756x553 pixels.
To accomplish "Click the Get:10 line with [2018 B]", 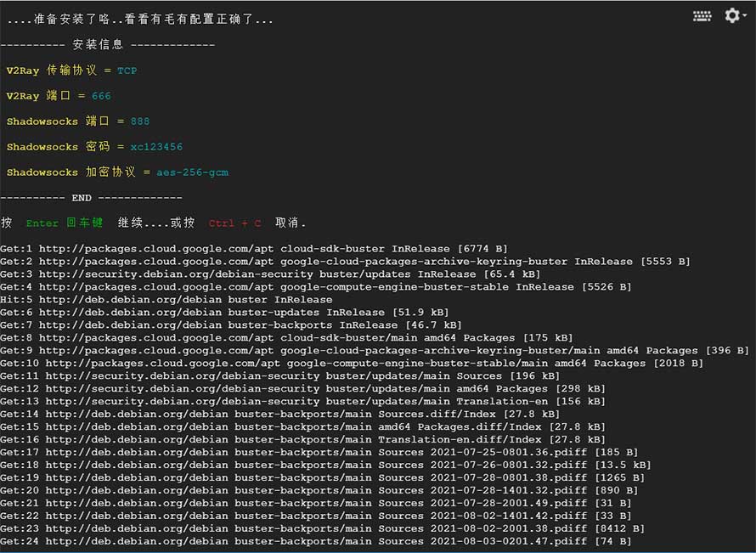I will pos(352,363).
